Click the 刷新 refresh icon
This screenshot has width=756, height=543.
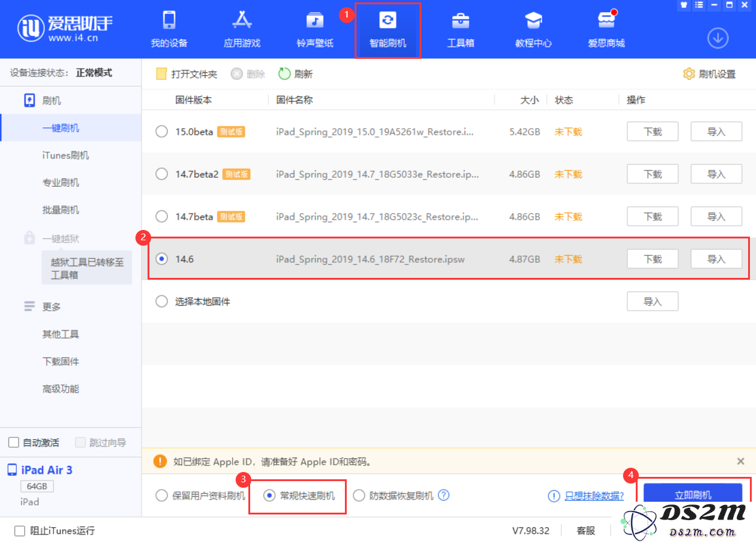click(x=284, y=74)
